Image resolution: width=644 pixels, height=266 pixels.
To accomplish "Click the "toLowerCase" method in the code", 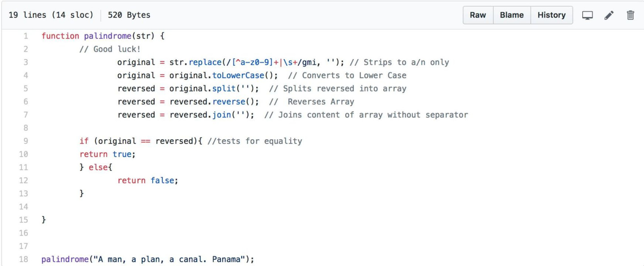I will tap(238, 75).
